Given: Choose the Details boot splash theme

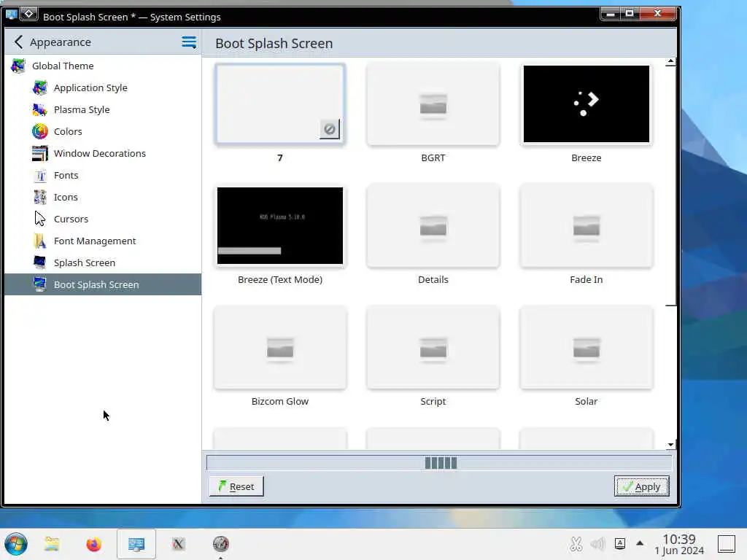Looking at the screenshot, I should (433, 226).
